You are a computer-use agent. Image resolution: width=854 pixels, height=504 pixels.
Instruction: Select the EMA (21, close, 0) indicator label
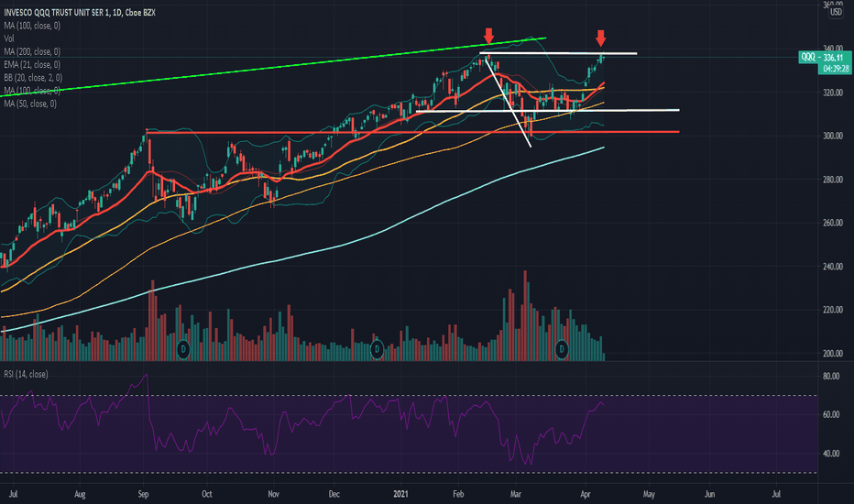coord(32,65)
